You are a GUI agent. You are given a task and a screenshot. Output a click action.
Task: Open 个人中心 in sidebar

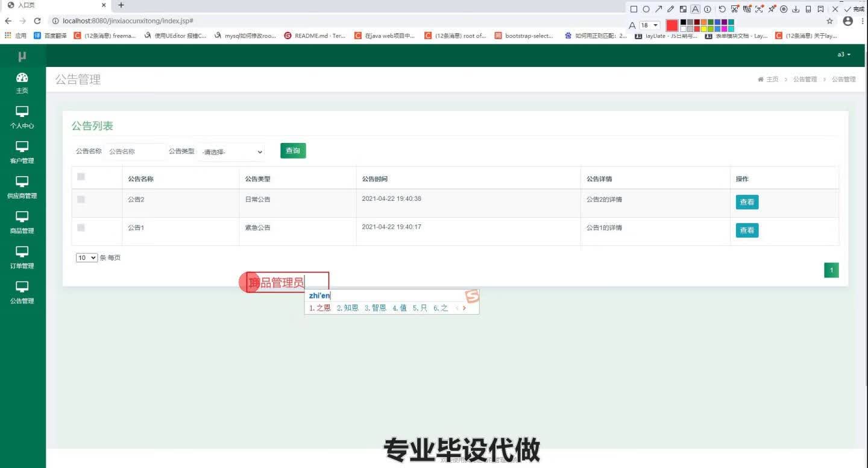[x=22, y=118]
